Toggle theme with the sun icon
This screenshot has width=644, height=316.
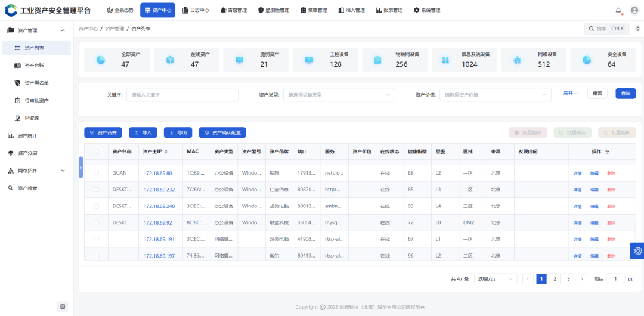tap(638, 29)
